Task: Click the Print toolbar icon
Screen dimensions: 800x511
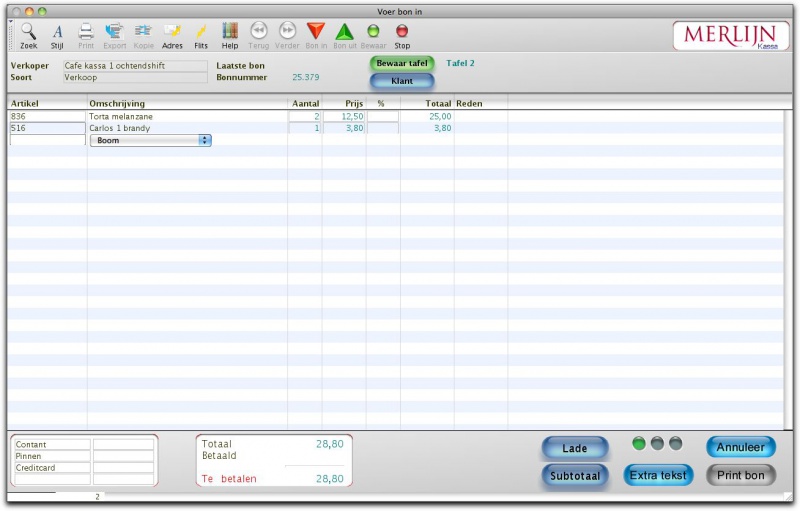Action: [x=86, y=32]
